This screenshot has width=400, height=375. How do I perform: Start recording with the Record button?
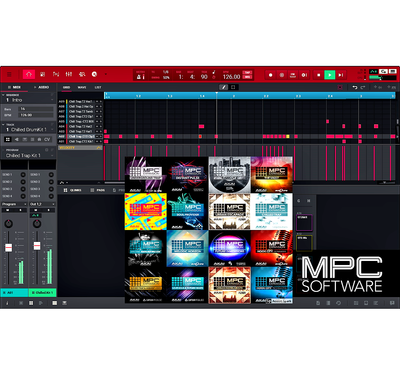coord(271,75)
